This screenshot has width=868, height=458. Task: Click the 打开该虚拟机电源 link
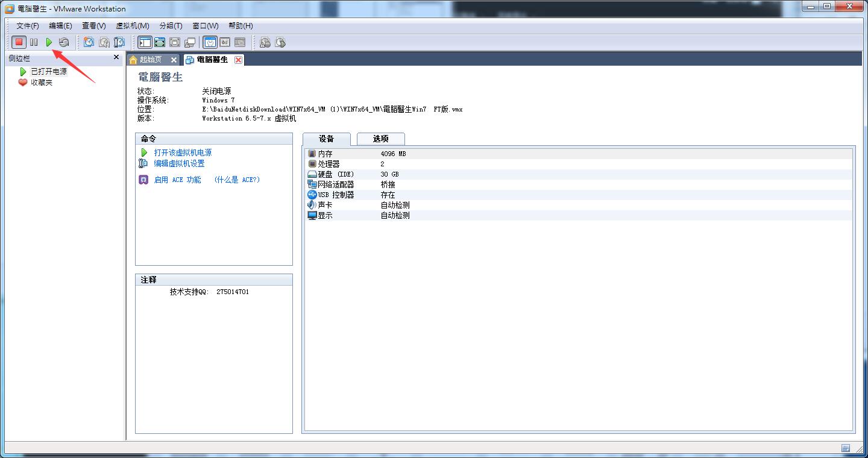click(x=183, y=153)
